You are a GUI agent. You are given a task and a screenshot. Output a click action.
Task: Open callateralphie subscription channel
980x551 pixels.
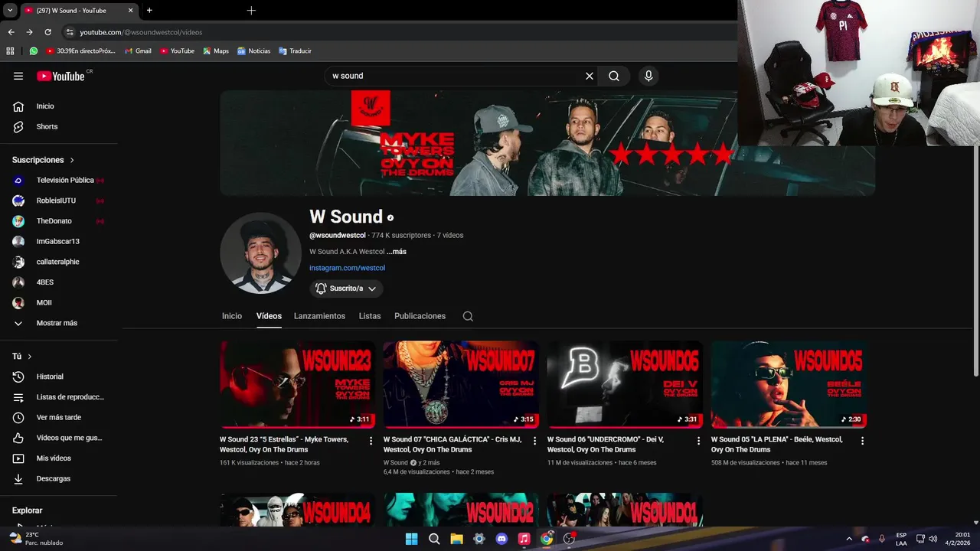(60, 262)
